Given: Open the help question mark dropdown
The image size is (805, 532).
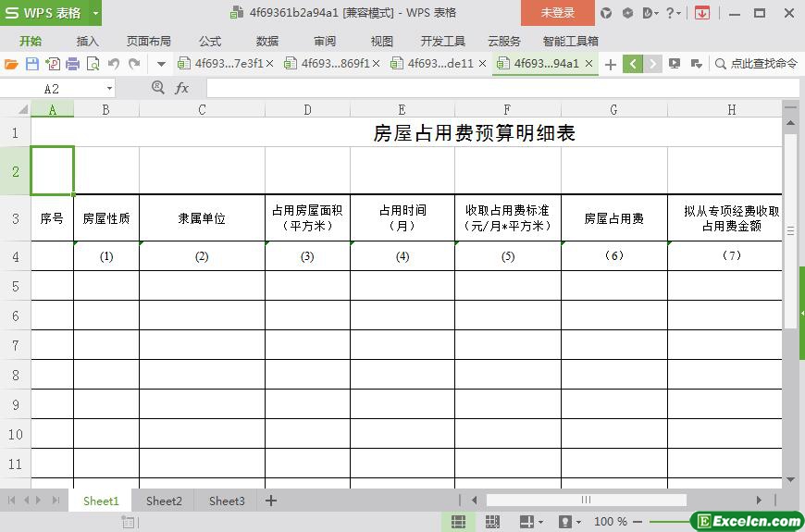Looking at the screenshot, I should [x=673, y=13].
